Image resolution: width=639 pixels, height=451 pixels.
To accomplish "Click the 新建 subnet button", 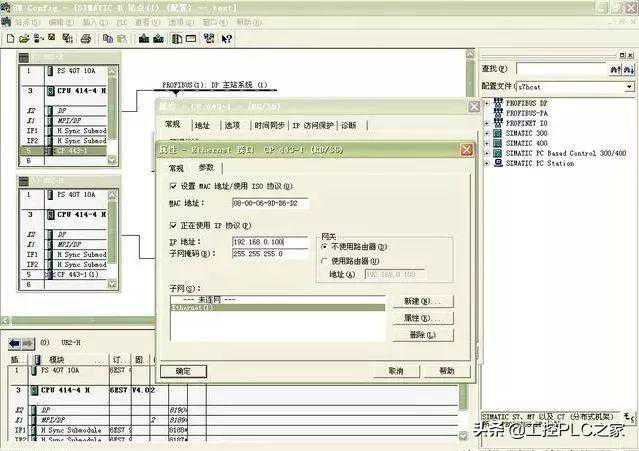I will tap(423, 301).
